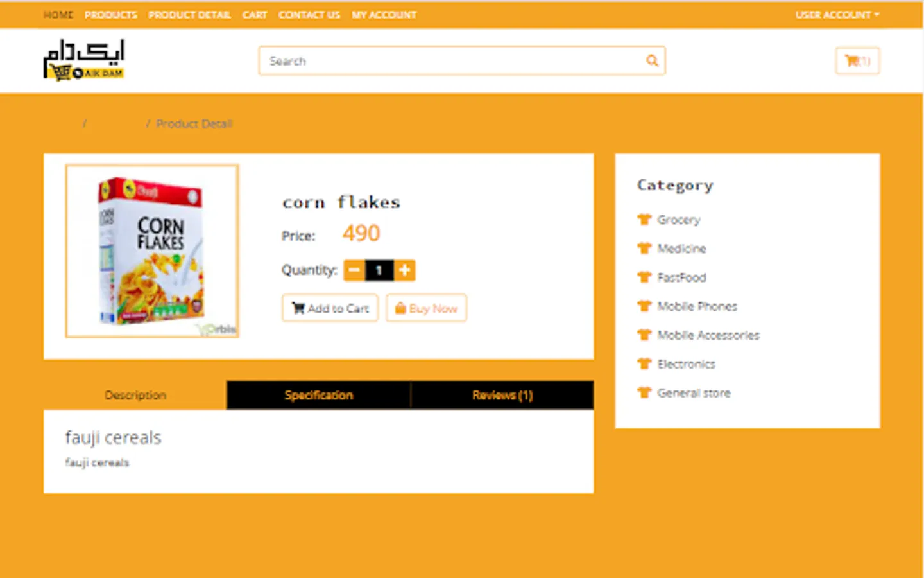Viewport: 924px width, 578px height.
Task: Click the Product Detail breadcrumb
Action: [x=194, y=124]
